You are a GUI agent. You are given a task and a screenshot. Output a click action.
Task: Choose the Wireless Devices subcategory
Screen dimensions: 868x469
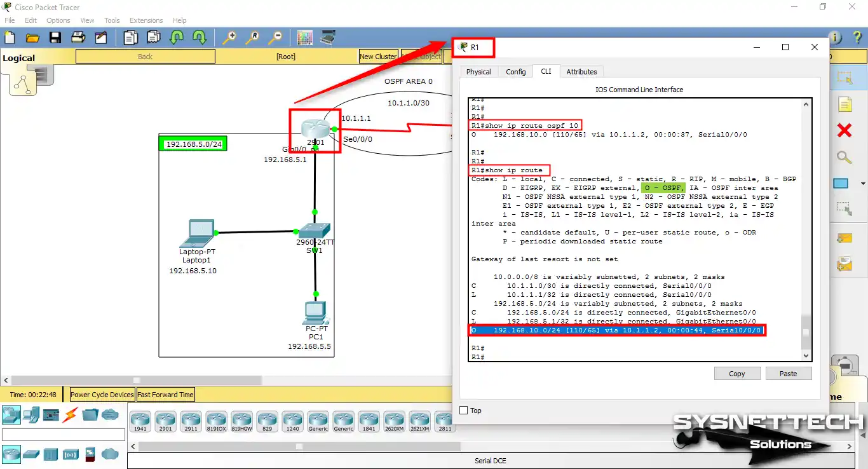[x=71, y=454]
